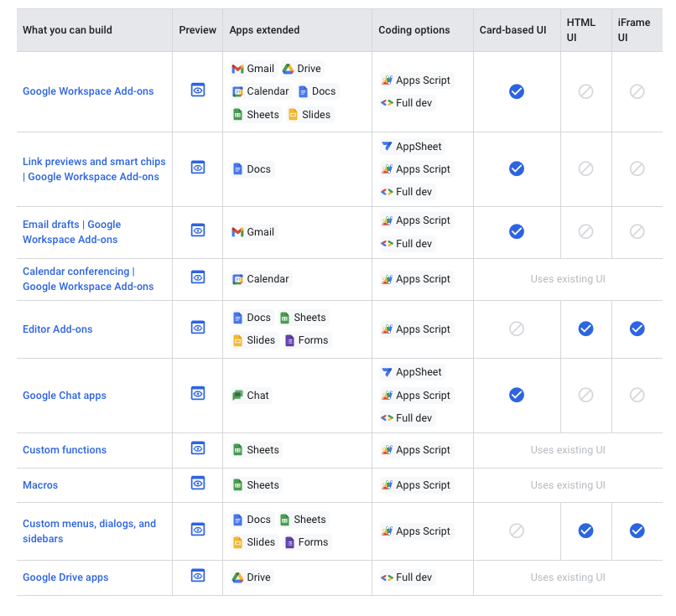Open preview icon for Email drafts row
This screenshot has height=616, width=676.
point(198,230)
